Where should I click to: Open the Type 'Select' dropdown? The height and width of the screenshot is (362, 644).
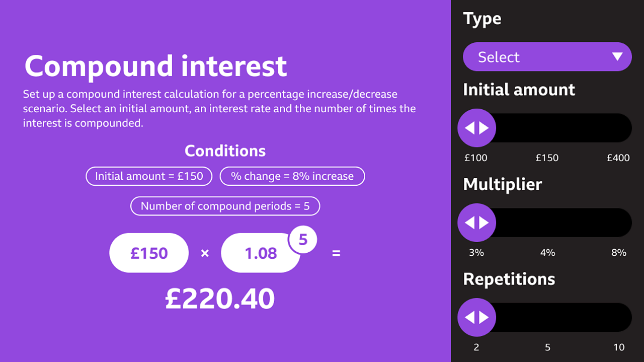pos(546,57)
